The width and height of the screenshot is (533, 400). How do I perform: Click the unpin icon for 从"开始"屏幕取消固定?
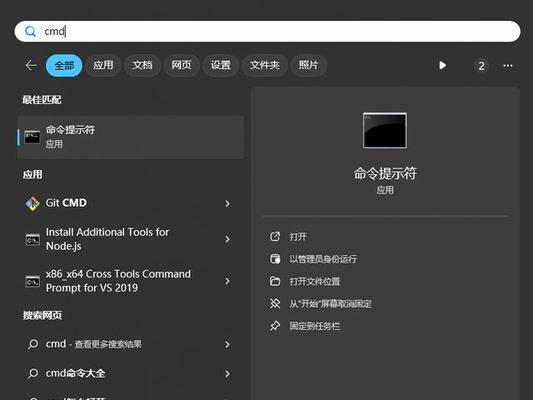point(275,303)
